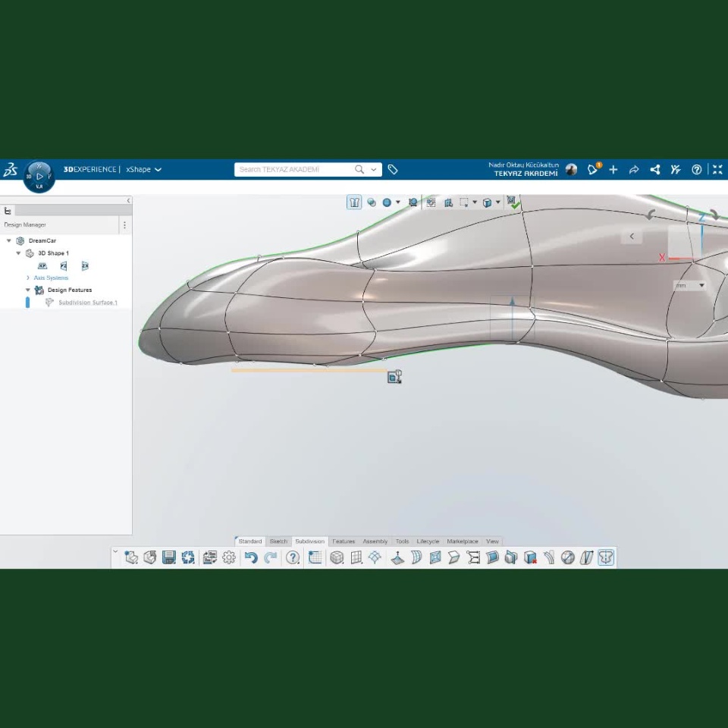Open the Settings gear icon
This screenshot has height=728, width=728.
(229, 557)
